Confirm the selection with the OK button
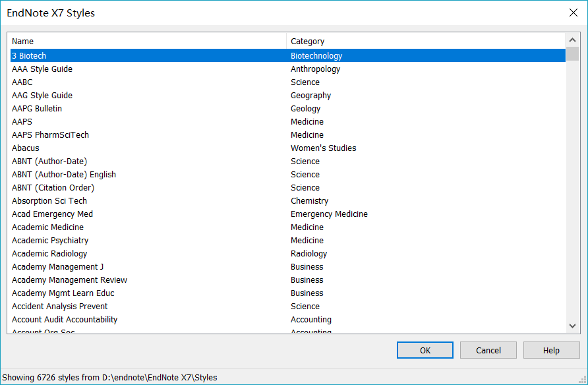This screenshot has height=385, width=588. click(x=425, y=350)
